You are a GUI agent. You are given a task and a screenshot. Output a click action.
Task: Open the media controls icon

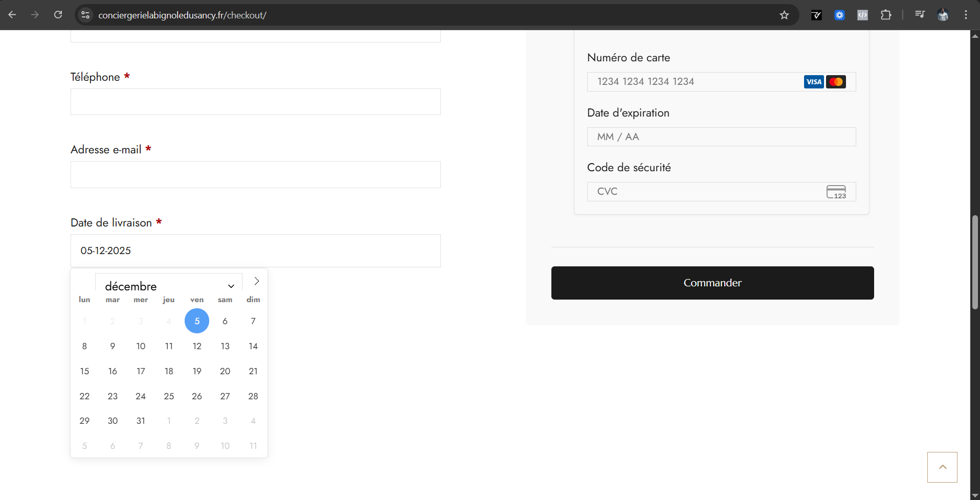tap(920, 15)
